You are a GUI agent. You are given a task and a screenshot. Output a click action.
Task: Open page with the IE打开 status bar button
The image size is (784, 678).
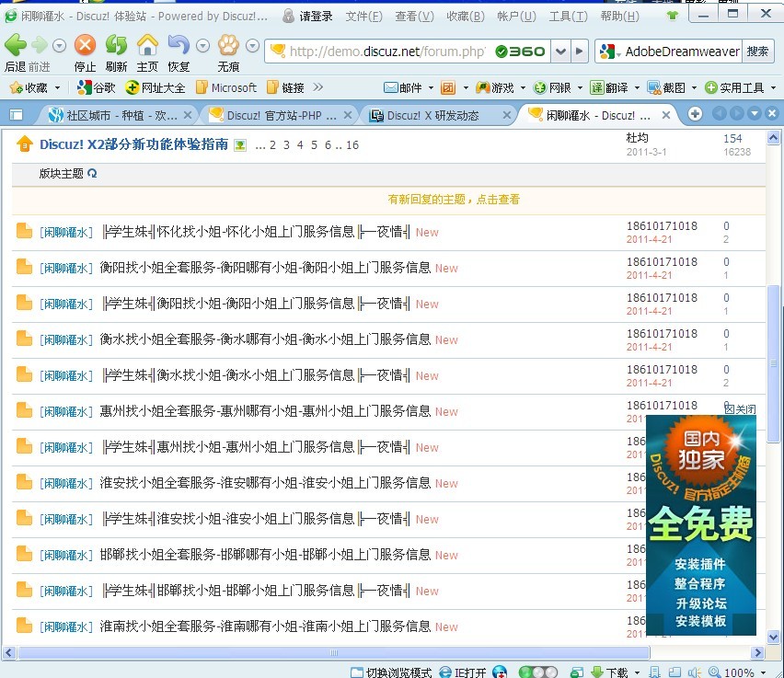click(x=463, y=672)
